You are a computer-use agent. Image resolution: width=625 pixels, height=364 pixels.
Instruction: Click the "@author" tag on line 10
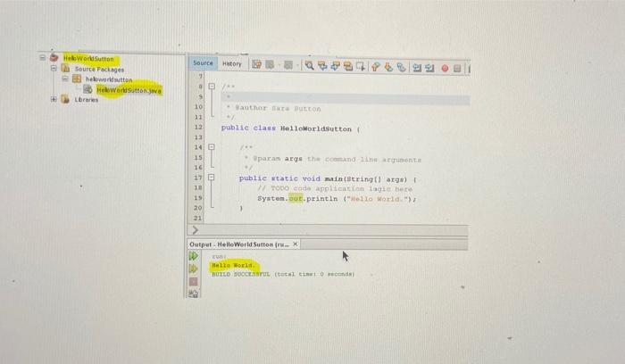pyautogui.click(x=251, y=108)
